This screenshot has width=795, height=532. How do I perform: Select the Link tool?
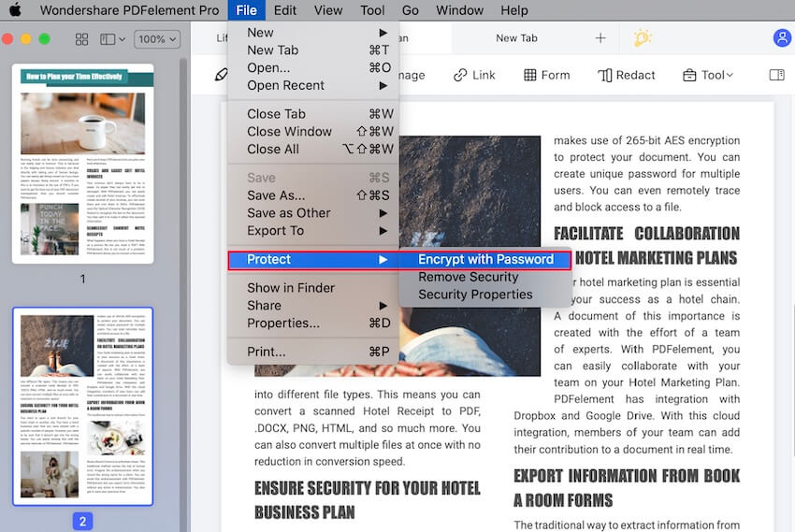(x=474, y=75)
